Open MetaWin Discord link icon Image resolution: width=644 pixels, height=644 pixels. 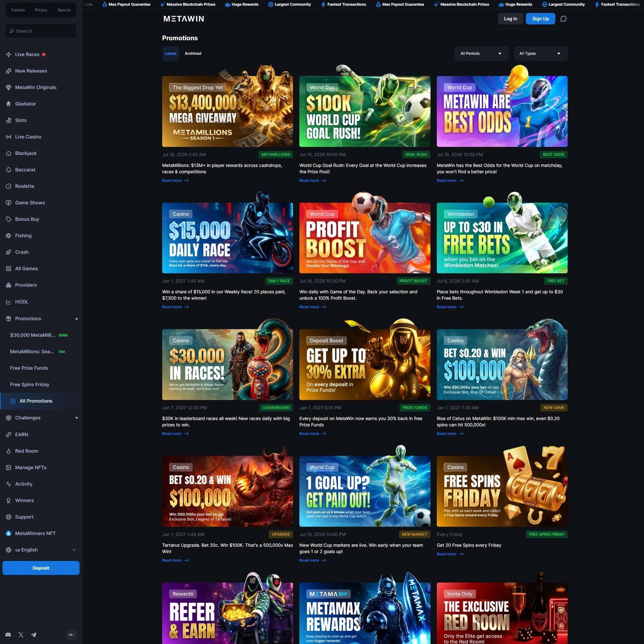[8, 635]
